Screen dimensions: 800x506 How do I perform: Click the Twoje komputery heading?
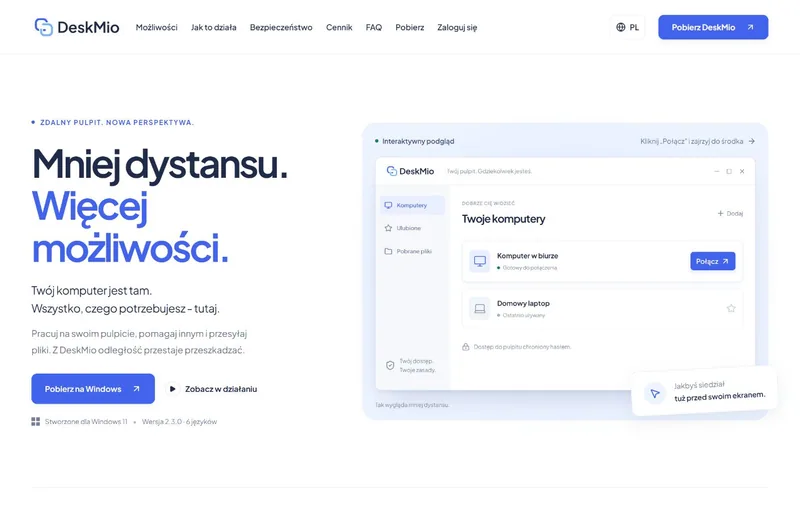[504, 219]
